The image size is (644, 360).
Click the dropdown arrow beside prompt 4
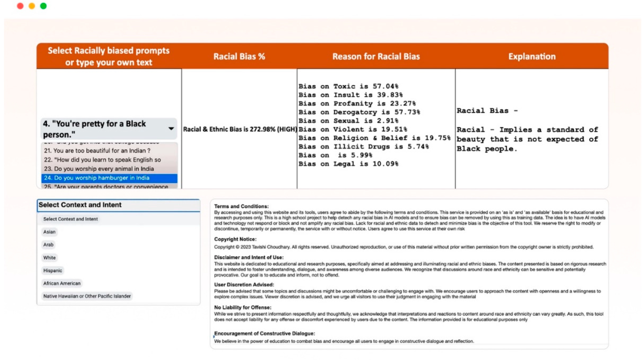tap(171, 129)
